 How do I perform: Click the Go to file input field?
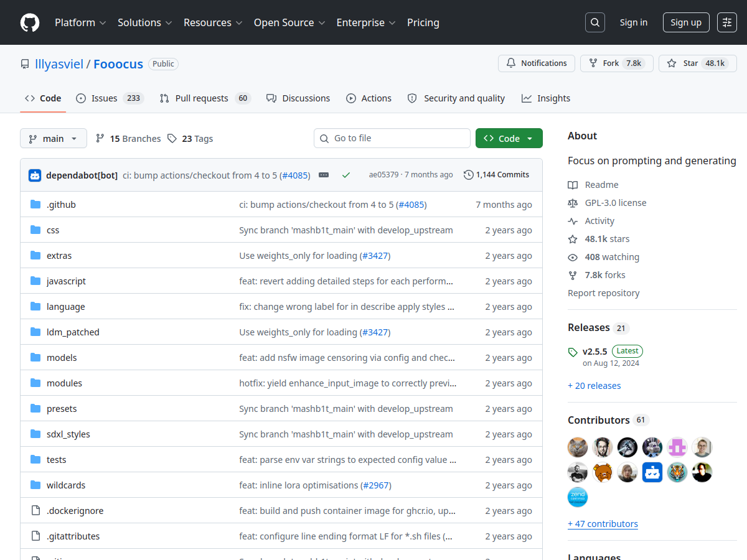pos(392,138)
